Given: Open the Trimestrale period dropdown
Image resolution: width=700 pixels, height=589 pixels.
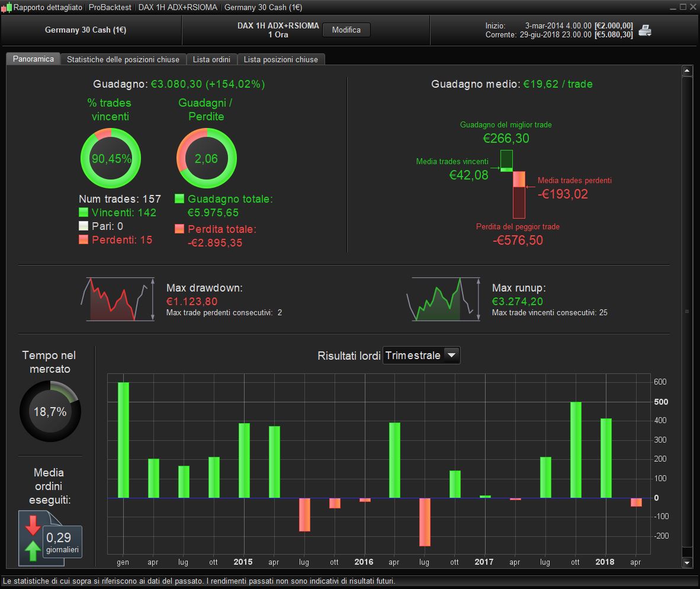Looking at the screenshot, I should pos(422,356).
